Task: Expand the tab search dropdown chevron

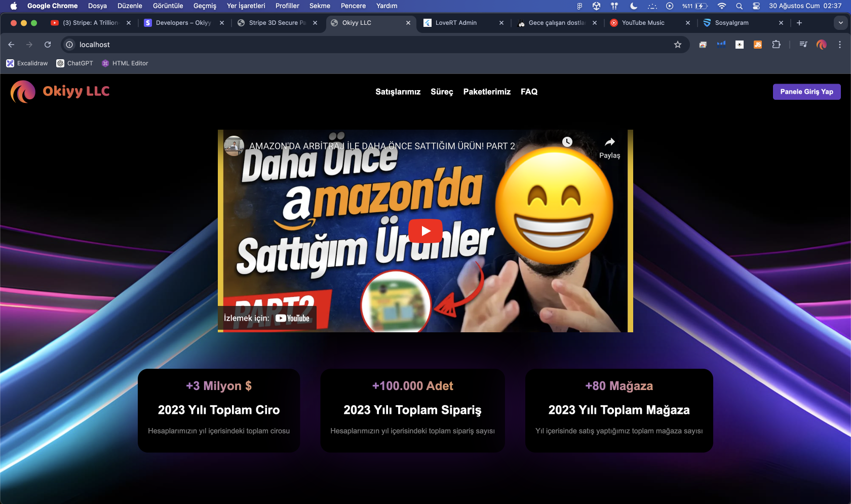Action: 841,23
